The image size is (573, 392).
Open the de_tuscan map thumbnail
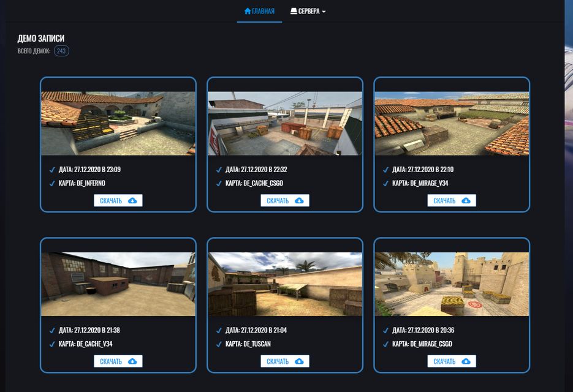(285, 284)
